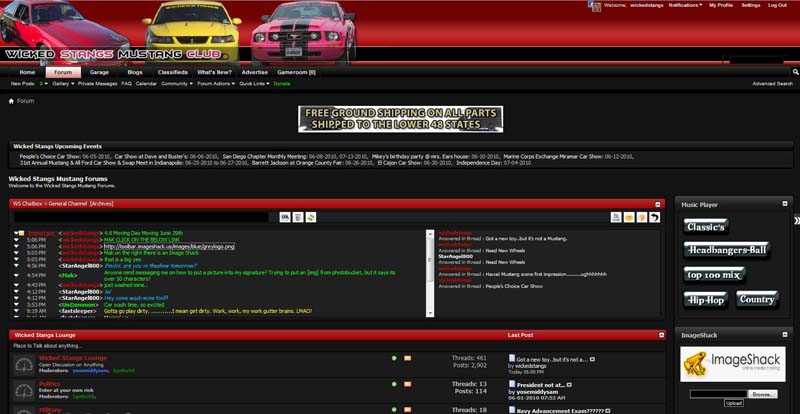Click the Lounge row RSS feed icon
The height and width of the screenshot is (414, 800).
click(408, 358)
